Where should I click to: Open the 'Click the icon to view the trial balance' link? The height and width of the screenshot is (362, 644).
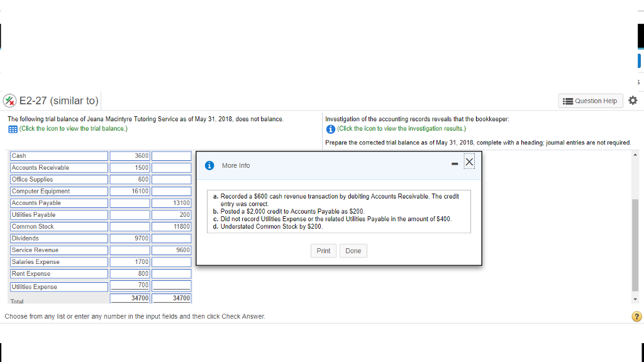[74, 128]
